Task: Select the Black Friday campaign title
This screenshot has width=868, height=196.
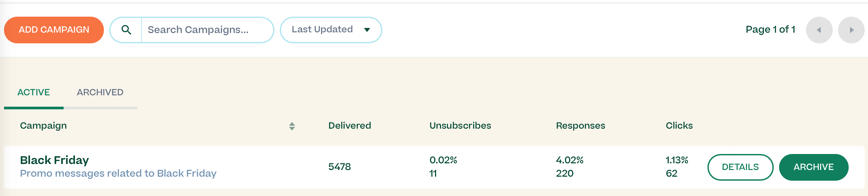Action: [x=55, y=160]
